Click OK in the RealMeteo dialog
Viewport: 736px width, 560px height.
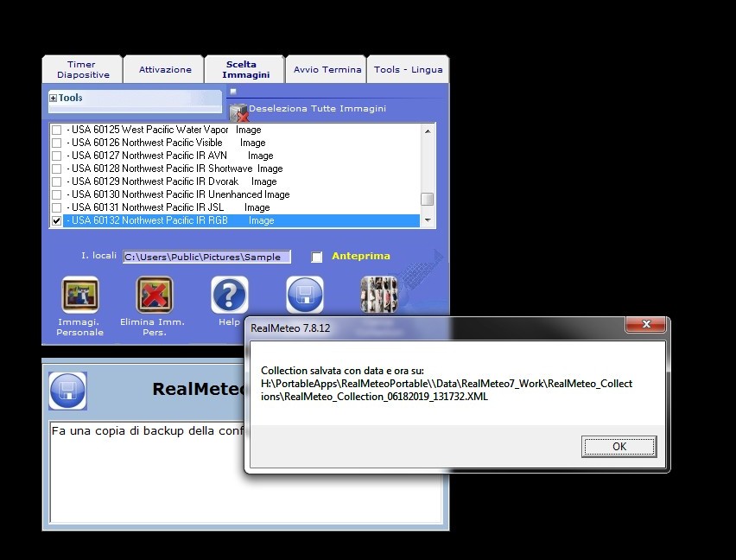pos(619,447)
